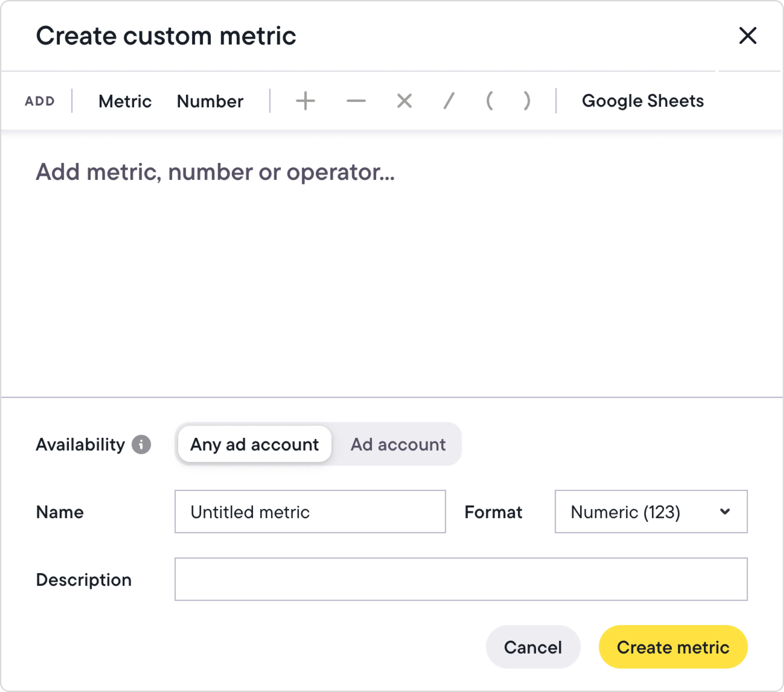The width and height of the screenshot is (784, 692).
Task: Add a Number to the formula
Action: (x=210, y=101)
